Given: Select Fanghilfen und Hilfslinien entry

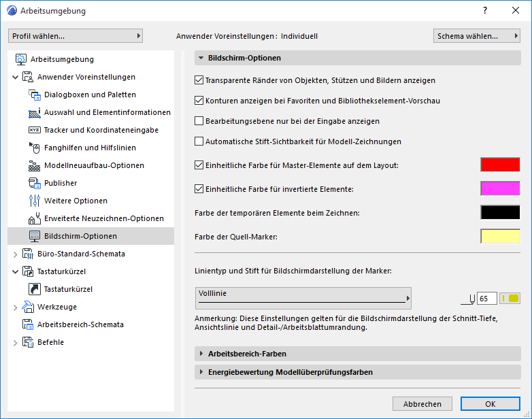Looking at the screenshot, I should [x=90, y=148].
